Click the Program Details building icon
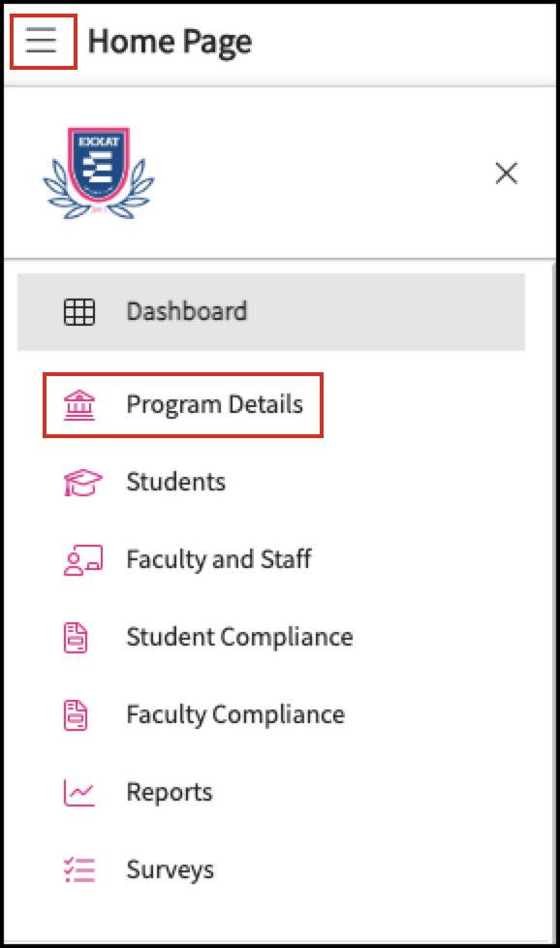The height and width of the screenshot is (948, 560). [79, 405]
